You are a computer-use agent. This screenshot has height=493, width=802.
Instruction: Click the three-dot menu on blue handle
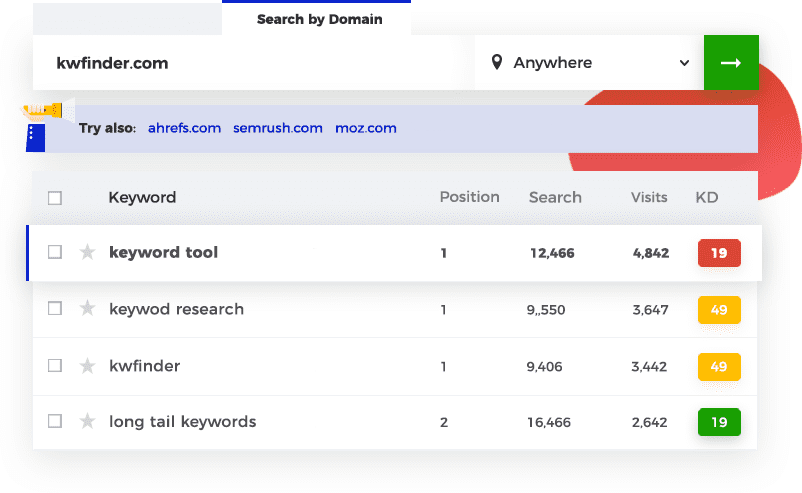tap(32, 133)
